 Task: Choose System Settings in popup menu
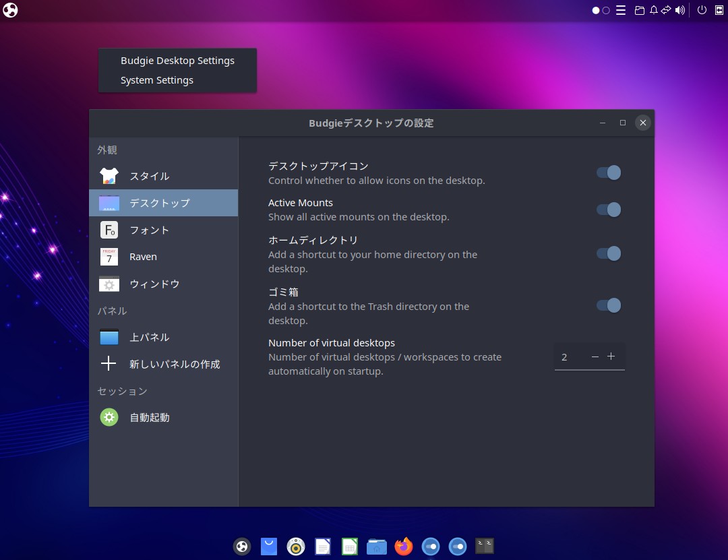177,80
